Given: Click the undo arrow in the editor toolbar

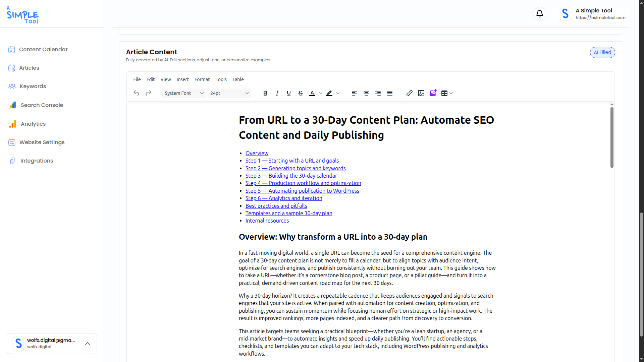Looking at the screenshot, I should [136, 93].
